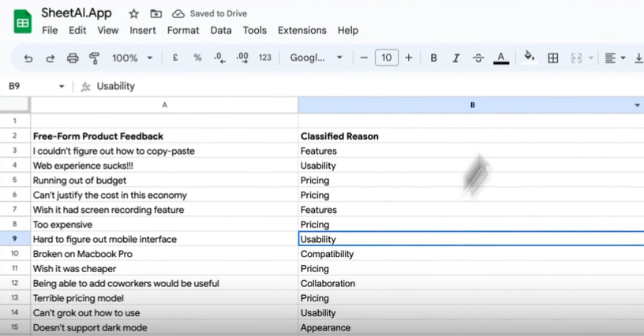Expand the font family dropdown
The width and height of the screenshot is (644, 336).
click(x=316, y=58)
